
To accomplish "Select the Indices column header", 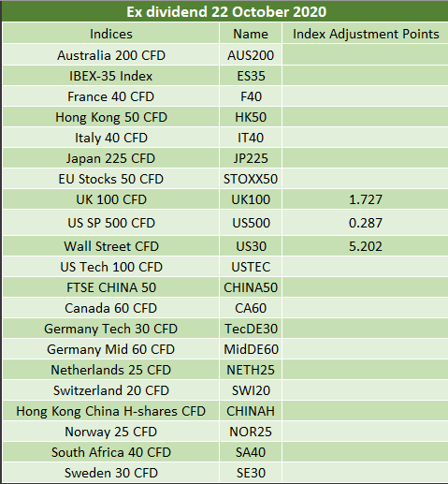I will [x=111, y=34].
